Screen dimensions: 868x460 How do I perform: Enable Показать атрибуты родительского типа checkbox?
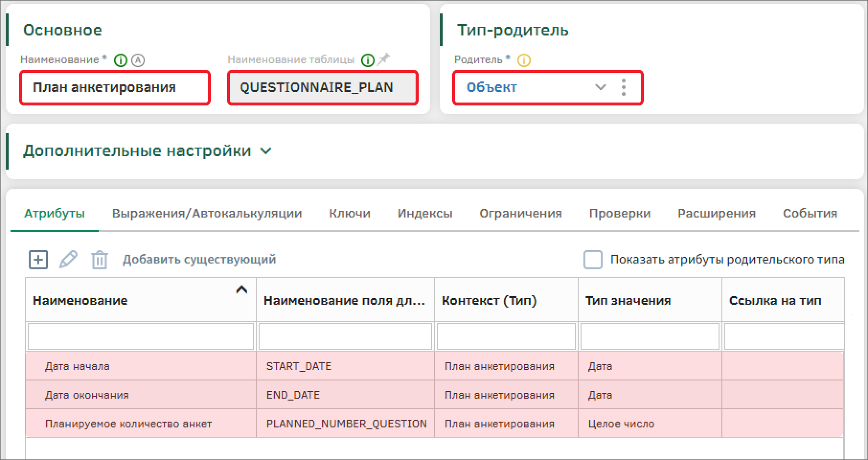click(593, 260)
